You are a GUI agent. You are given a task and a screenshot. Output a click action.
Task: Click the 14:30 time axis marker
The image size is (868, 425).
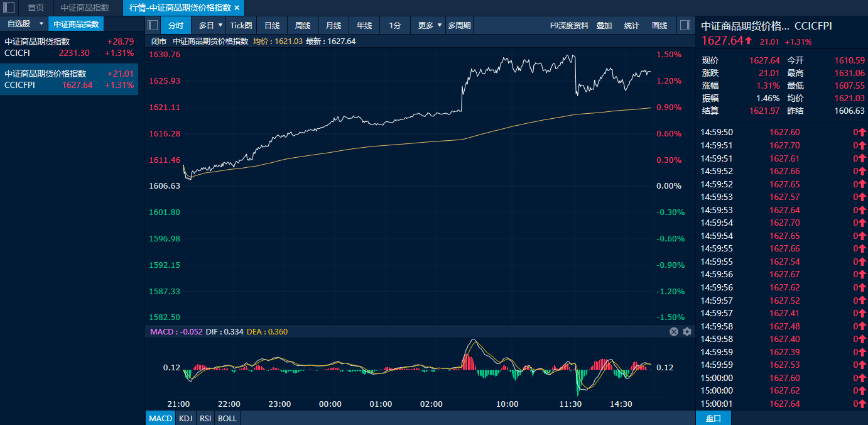point(621,404)
